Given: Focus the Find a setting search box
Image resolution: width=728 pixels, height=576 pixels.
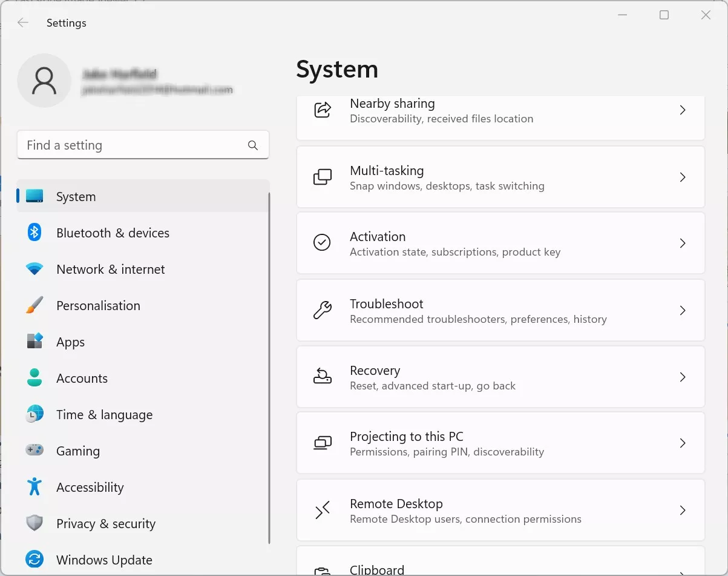Looking at the screenshot, I should point(133,145).
